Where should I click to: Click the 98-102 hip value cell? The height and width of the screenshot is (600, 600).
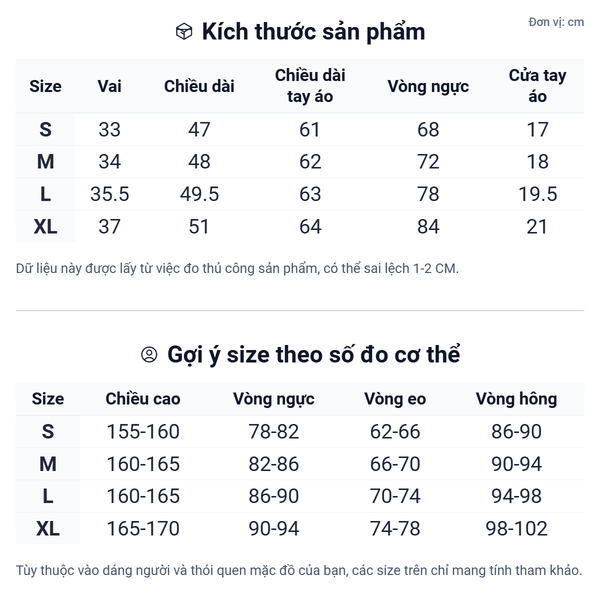[516, 529]
